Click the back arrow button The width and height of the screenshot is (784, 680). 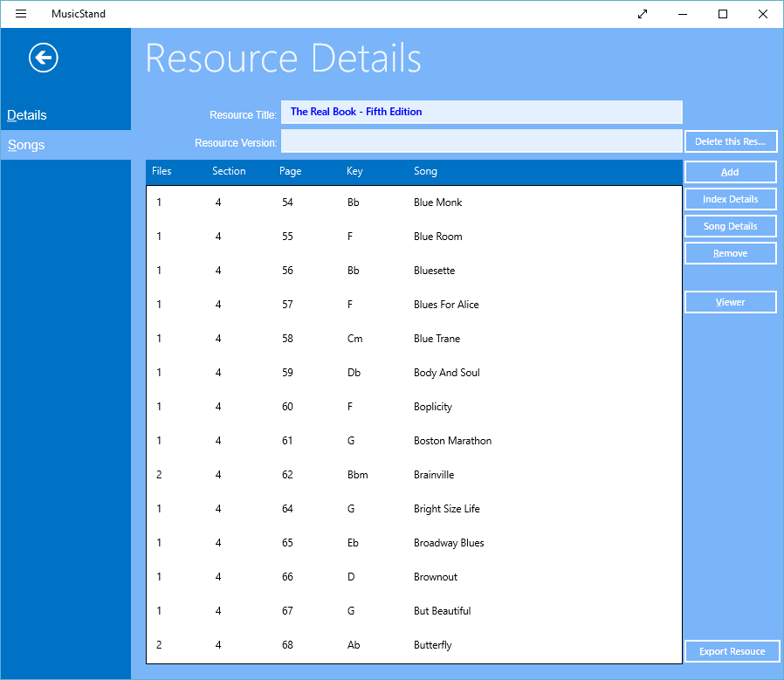click(44, 58)
